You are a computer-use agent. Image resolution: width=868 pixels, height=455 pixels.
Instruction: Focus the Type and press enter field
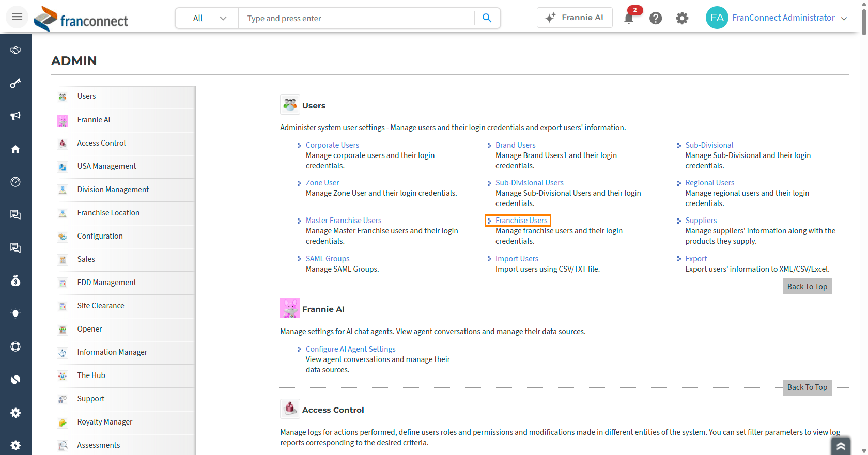pos(357,18)
